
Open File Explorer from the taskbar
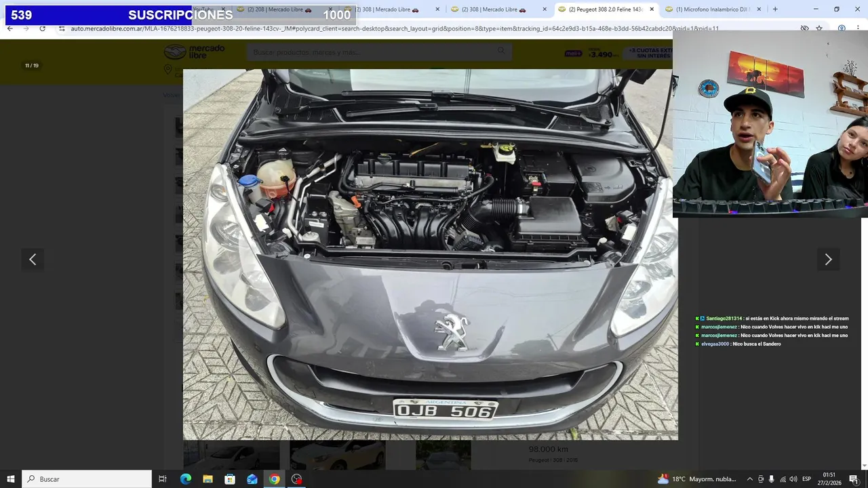coord(208,479)
